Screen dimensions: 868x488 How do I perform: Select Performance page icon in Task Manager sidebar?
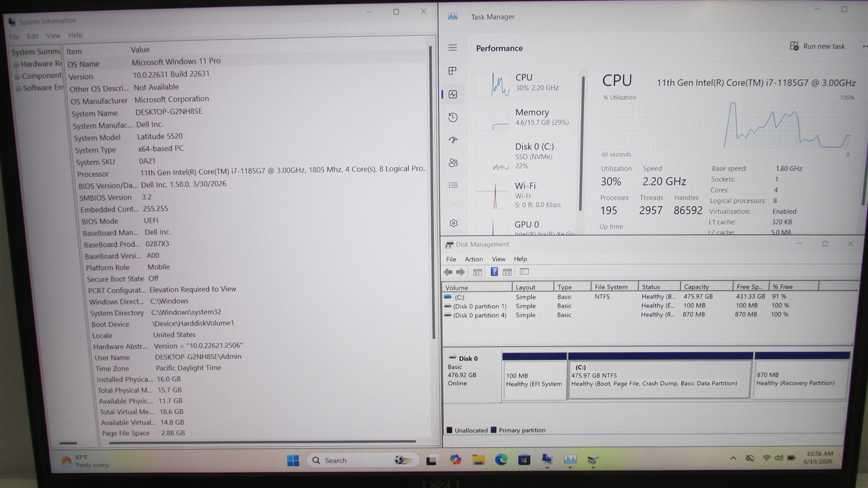pyautogui.click(x=453, y=94)
